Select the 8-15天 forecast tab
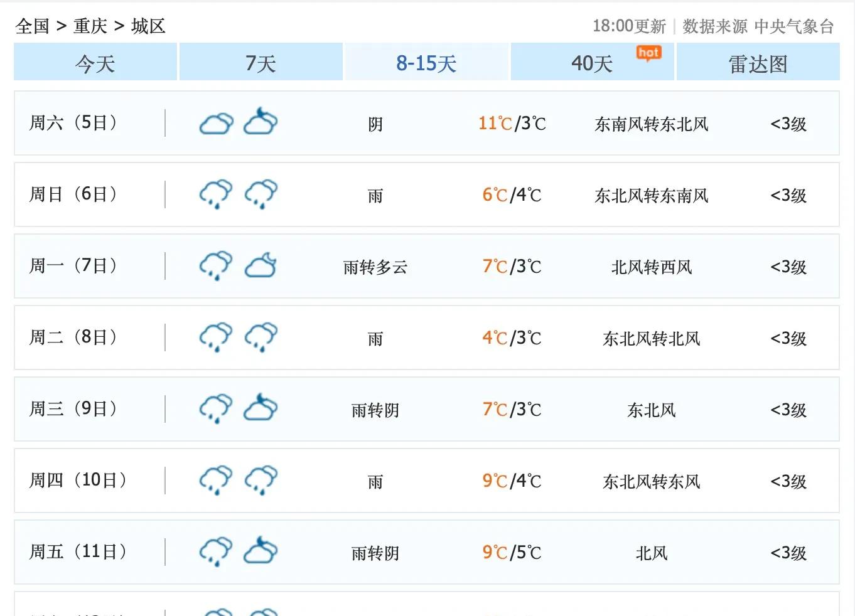The image size is (855, 616). 426,63
